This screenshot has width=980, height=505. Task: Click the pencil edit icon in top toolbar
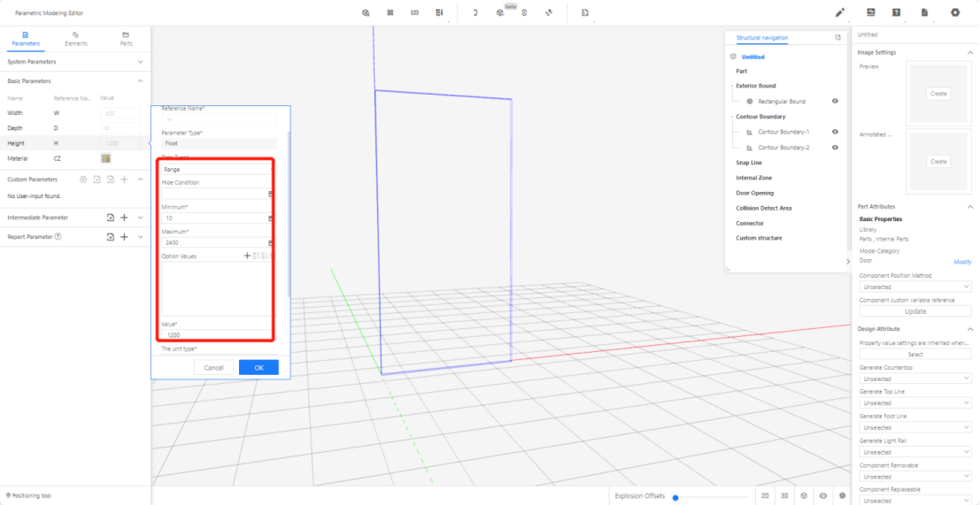840,12
